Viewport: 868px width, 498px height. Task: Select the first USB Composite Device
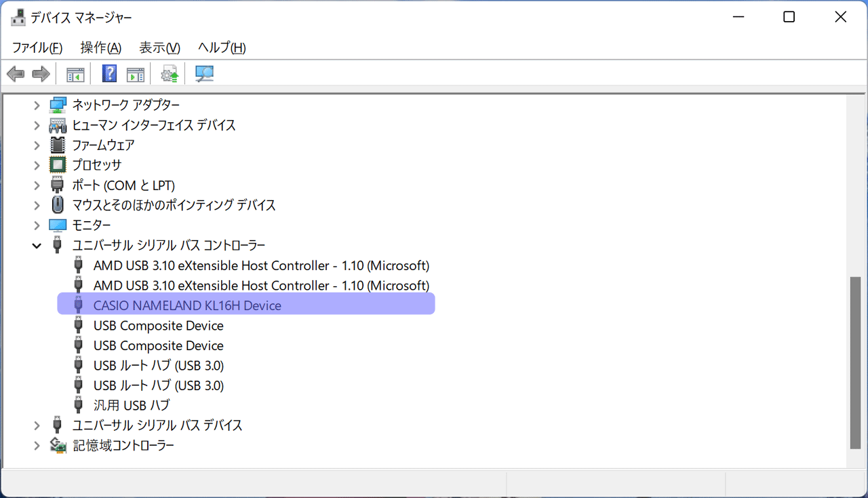coord(158,326)
